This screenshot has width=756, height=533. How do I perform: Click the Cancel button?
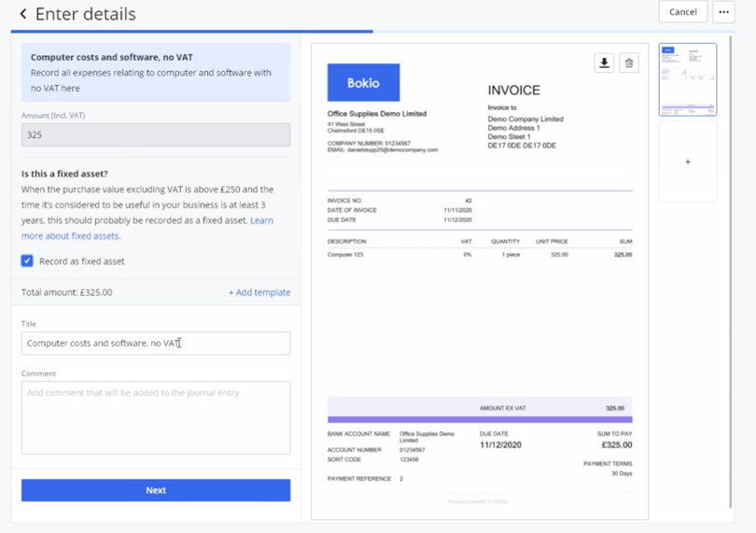(682, 12)
